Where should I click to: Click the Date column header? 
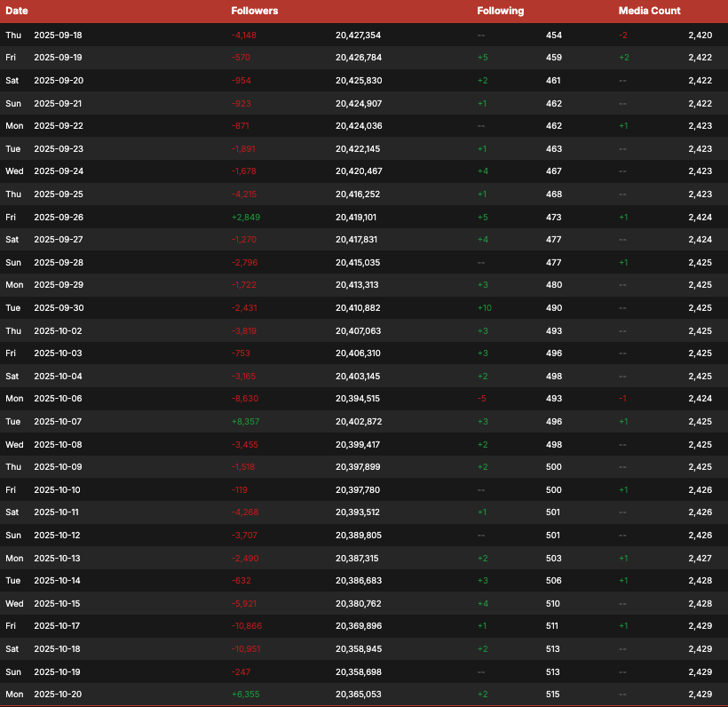(x=17, y=11)
